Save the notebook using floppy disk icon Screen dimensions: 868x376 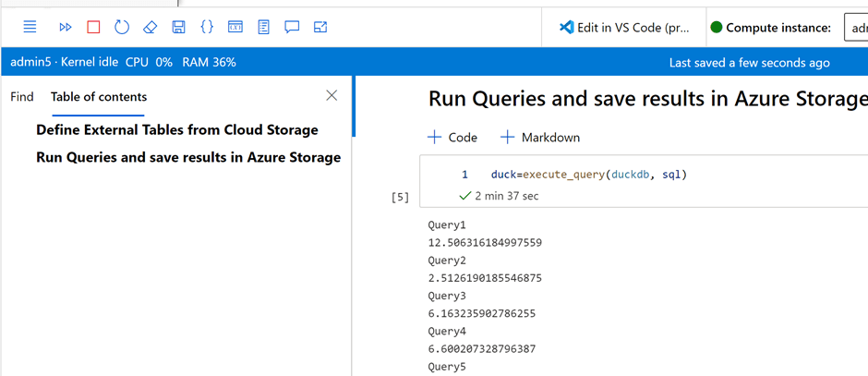pos(179,28)
